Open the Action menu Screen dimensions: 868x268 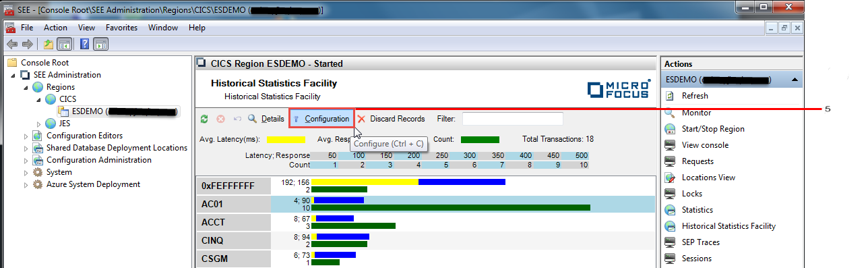click(55, 28)
